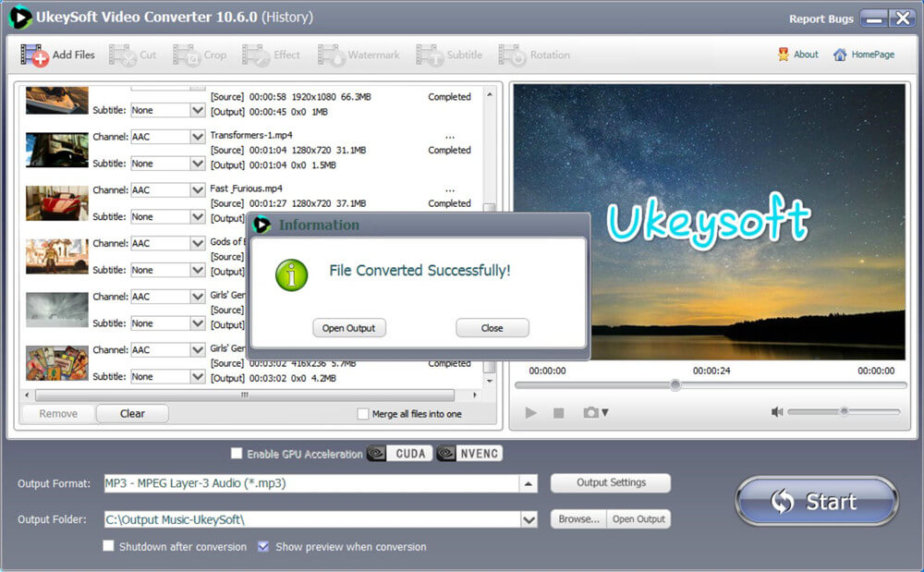Expand the snapshot options arrow

click(604, 413)
